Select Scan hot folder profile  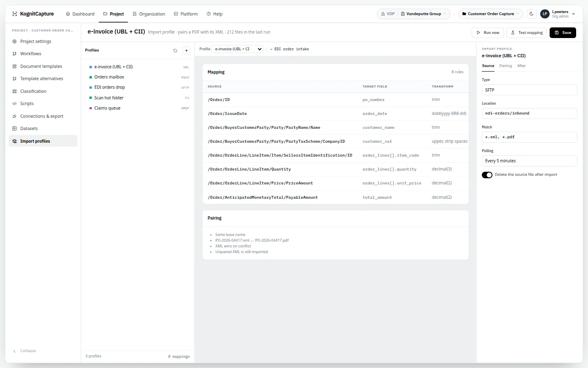click(x=138, y=98)
